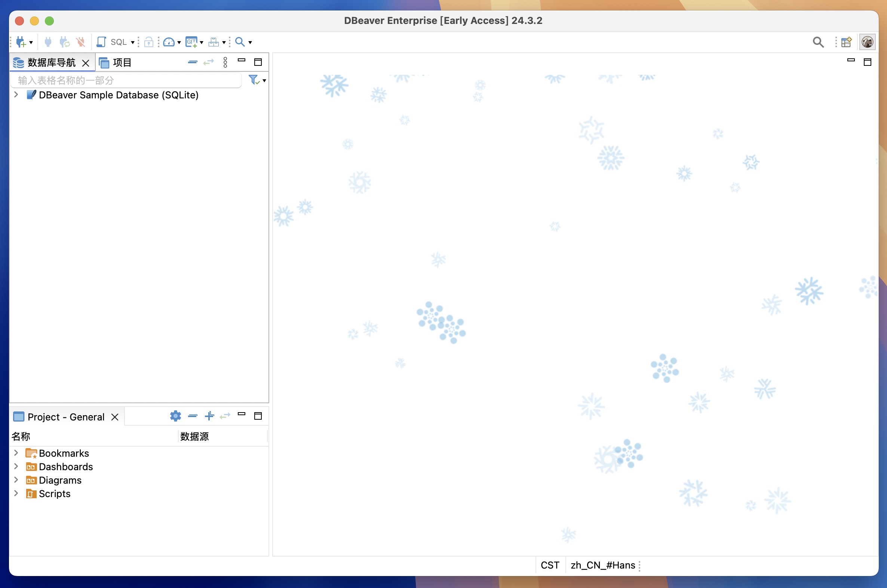Click zh_CN_#Hans locale in status bar
The height and width of the screenshot is (588, 887).
pyautogui.click(x=603, y=565)
